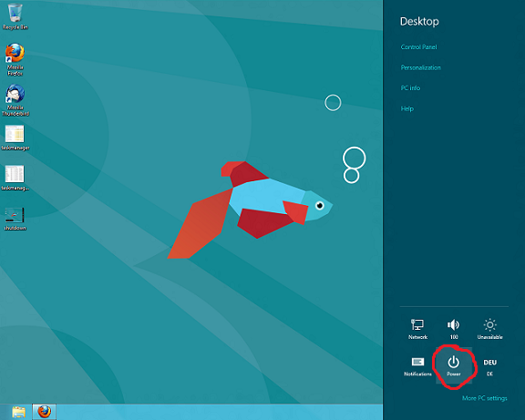
Task: Switch the DEU keyboard language
Action: pos(489,365)
